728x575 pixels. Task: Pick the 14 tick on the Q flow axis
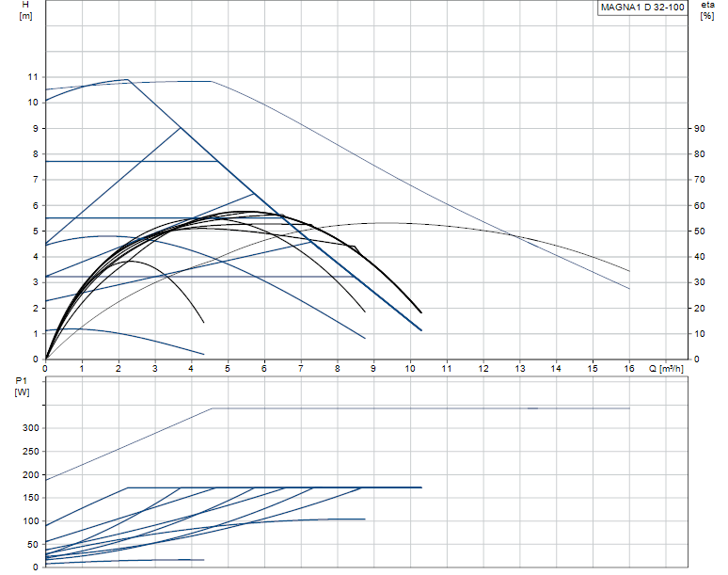click(x=556, y=368)
